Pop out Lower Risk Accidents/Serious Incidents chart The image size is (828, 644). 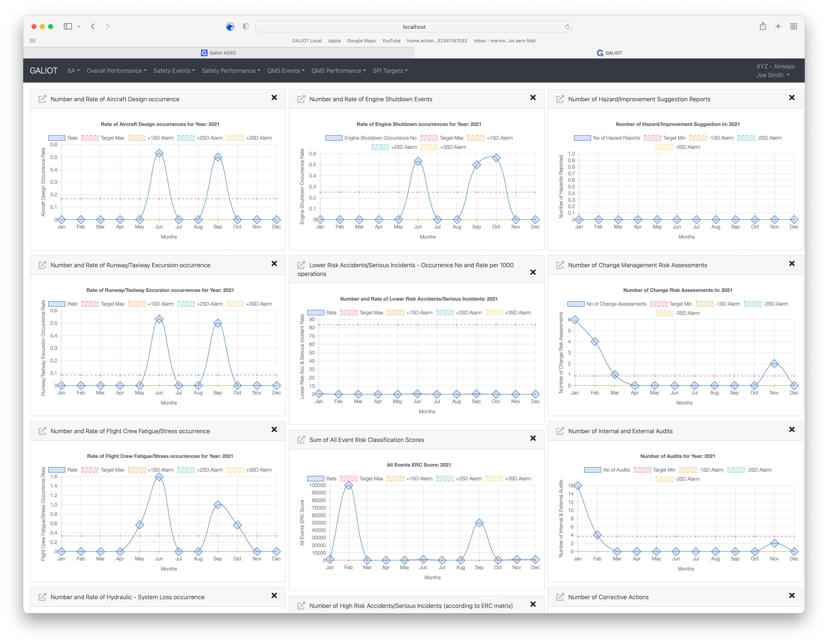301,265
